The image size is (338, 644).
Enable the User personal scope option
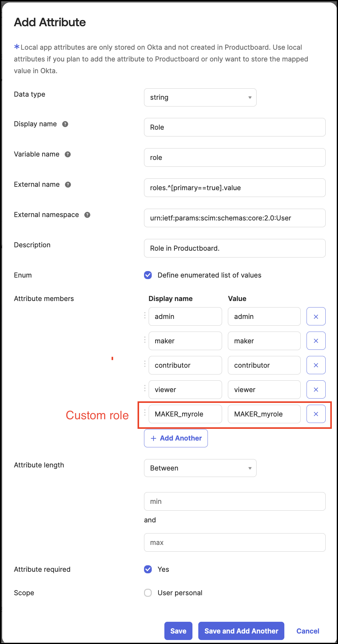148,593
